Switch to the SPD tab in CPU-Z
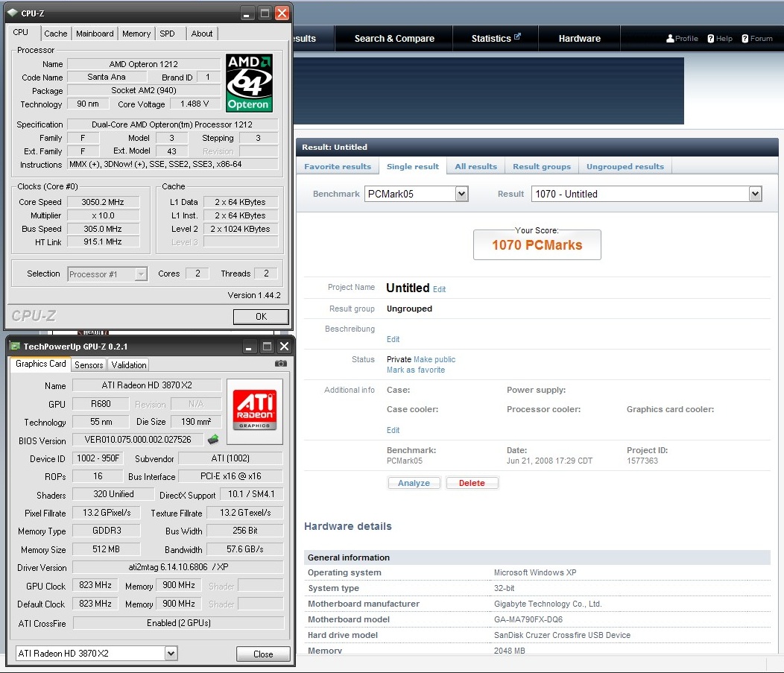Image resolution: width=784 pixels, height=673 pixels. [168, 34]
